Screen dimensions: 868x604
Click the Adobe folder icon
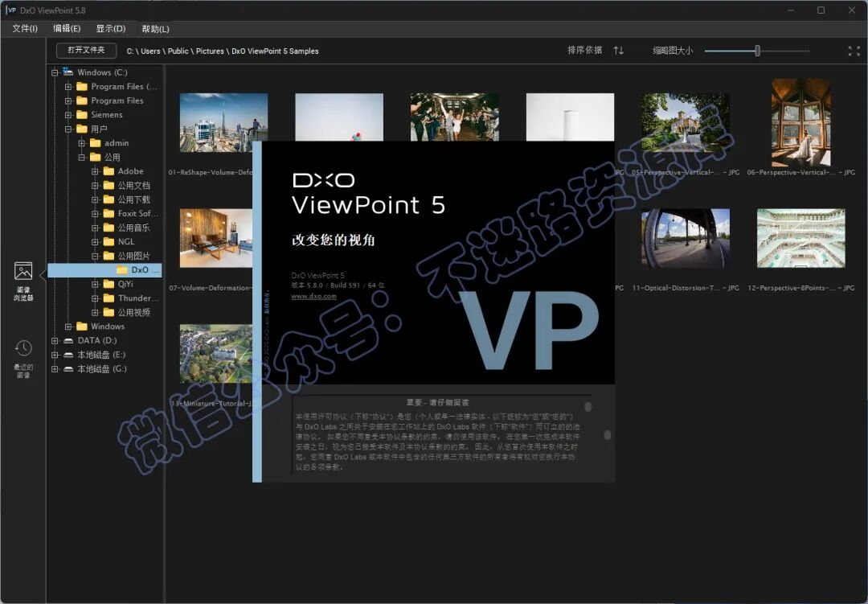pos(108,171)
